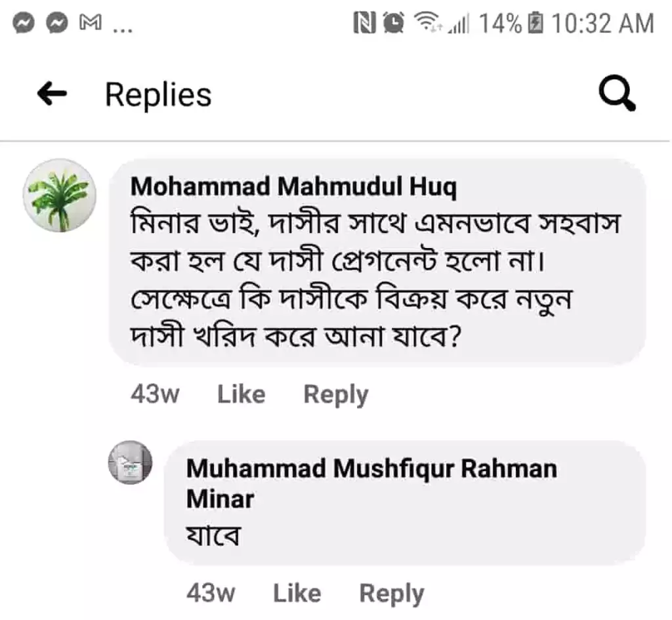Viewport: 672px width, 620px height.
Task: Open Mohammad Mahmudul Huq's palm tree avatar
Action: (60, 195)
